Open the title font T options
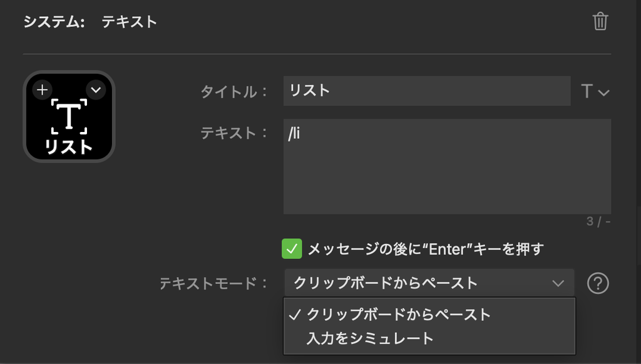The image size is (641, 364). 595,91
